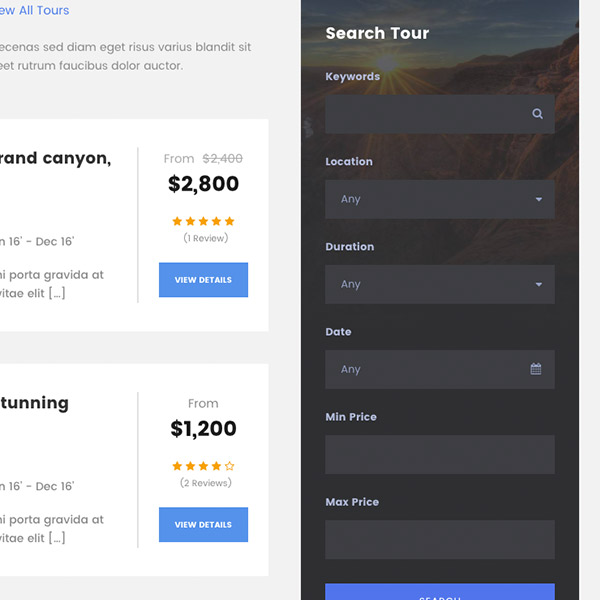Image resolution: width=600 pixels, height=600 pixels.
Task: Click the $2,800 price text
Action: point(203,184)
